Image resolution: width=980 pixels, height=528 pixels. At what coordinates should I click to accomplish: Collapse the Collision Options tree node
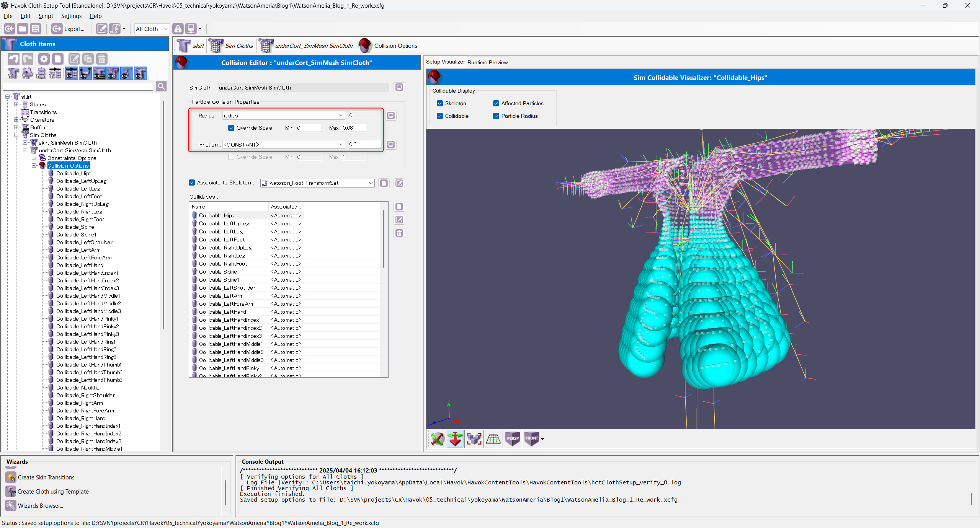click(x=34, y=165)
